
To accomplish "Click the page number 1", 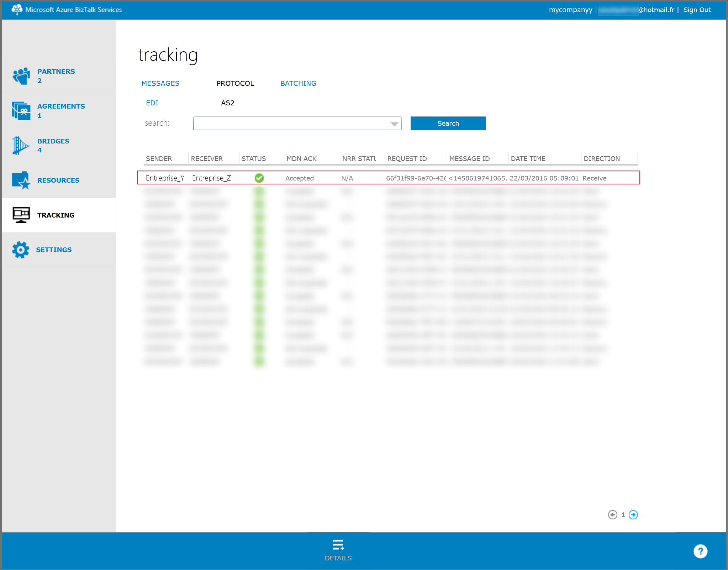I will pos(623,515).
